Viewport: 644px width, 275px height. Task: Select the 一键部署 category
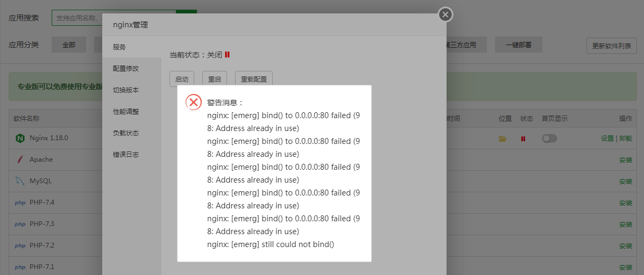pos(519,45)
